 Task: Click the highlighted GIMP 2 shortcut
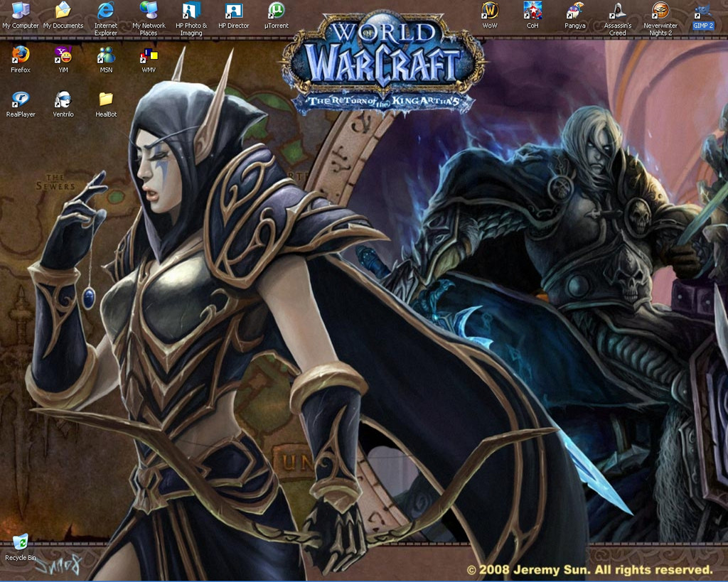click(x=703, y=16)
